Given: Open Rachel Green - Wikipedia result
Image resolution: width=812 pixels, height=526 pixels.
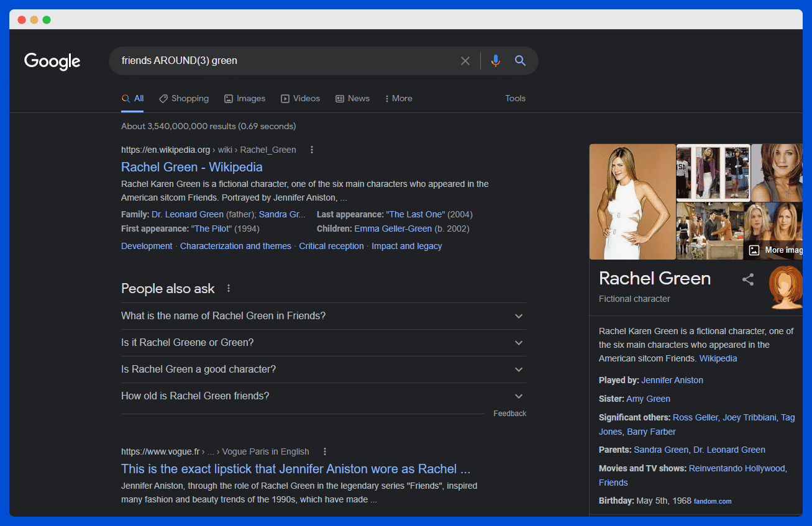Looking at the screenshot, I should 192,167.
